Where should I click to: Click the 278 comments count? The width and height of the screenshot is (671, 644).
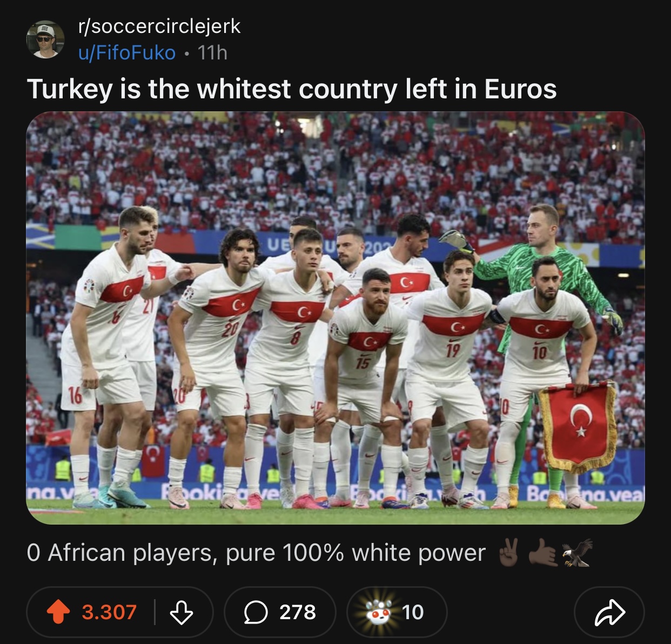[x=298, y=612]
